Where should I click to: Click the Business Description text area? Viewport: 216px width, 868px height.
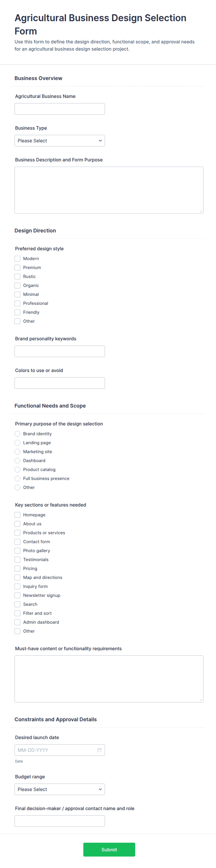coord(109,190)
